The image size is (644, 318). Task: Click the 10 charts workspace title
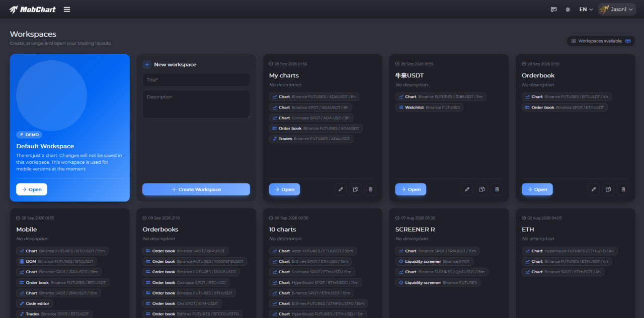283,230
